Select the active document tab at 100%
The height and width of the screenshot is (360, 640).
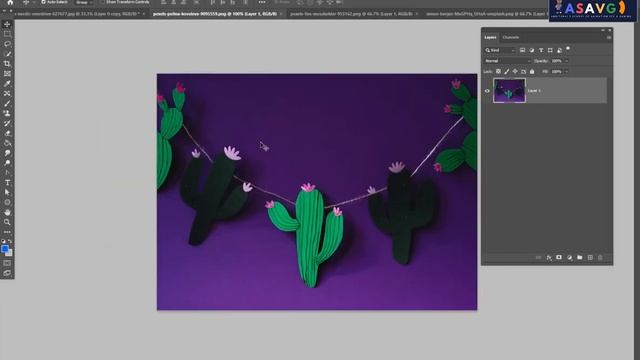click(217, 14)
